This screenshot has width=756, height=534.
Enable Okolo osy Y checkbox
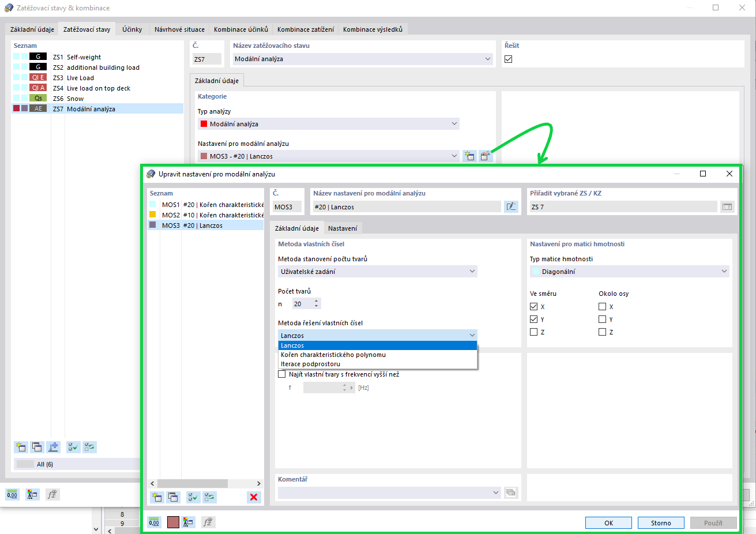tap(602, 319)
